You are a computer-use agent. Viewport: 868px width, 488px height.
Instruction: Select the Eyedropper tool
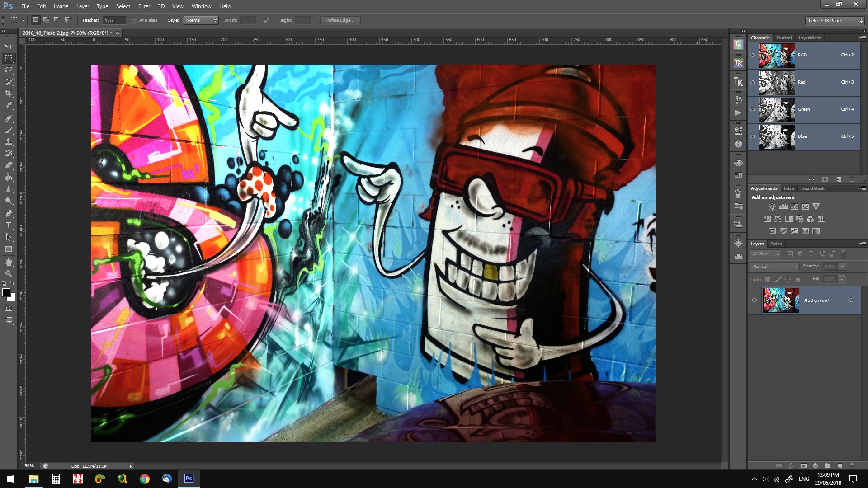9,106
